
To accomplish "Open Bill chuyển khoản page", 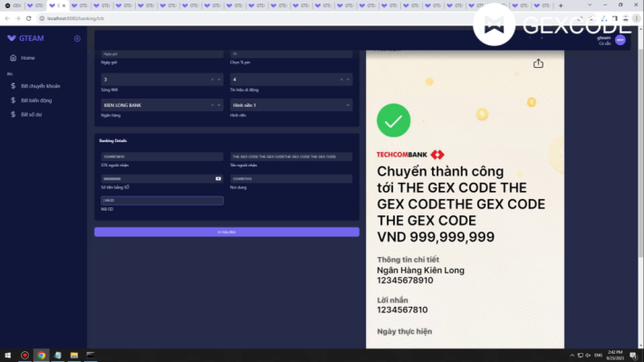I will [x=41, y=86].
